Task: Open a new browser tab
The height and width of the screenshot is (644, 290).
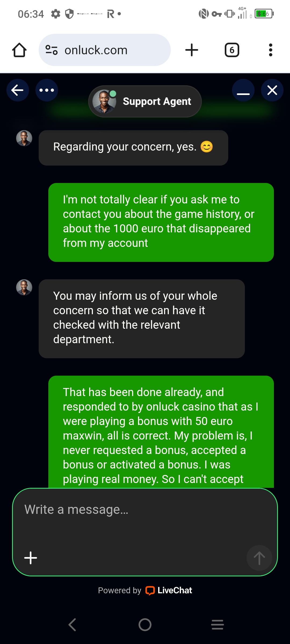Action: [x=192, y=50]
